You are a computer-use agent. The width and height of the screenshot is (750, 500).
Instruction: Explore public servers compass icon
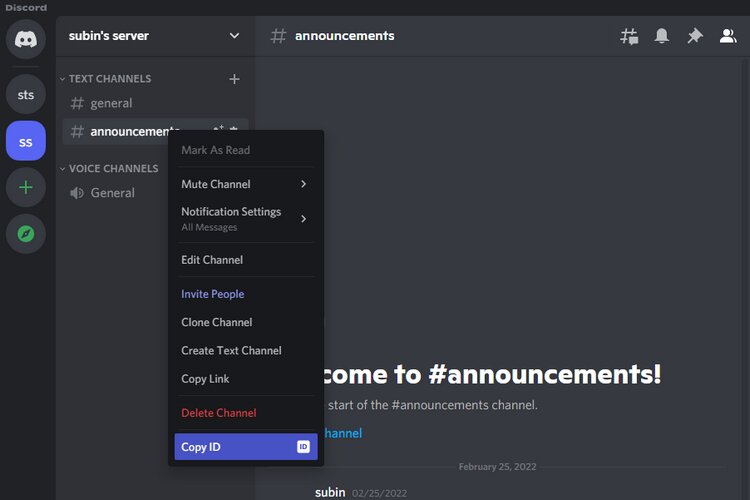(x=26, y=233)
